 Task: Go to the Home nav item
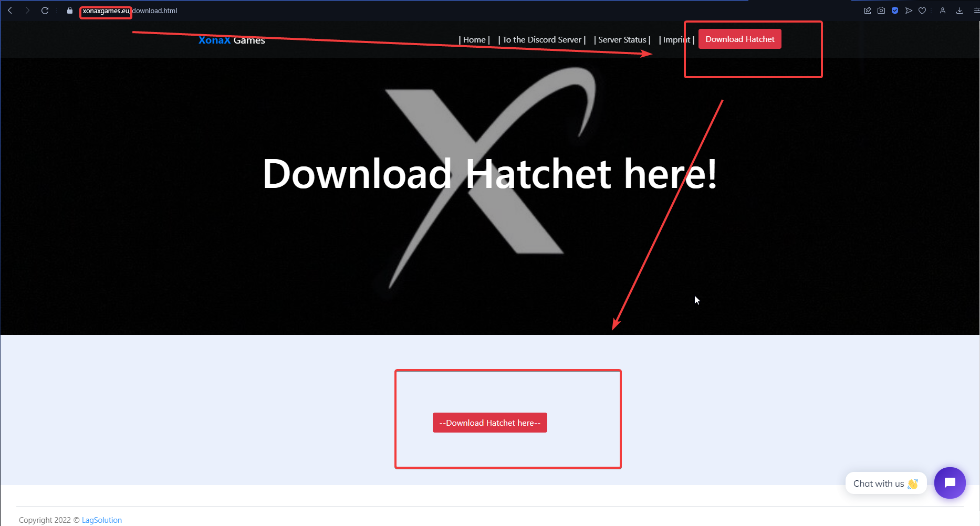(474, 40)
